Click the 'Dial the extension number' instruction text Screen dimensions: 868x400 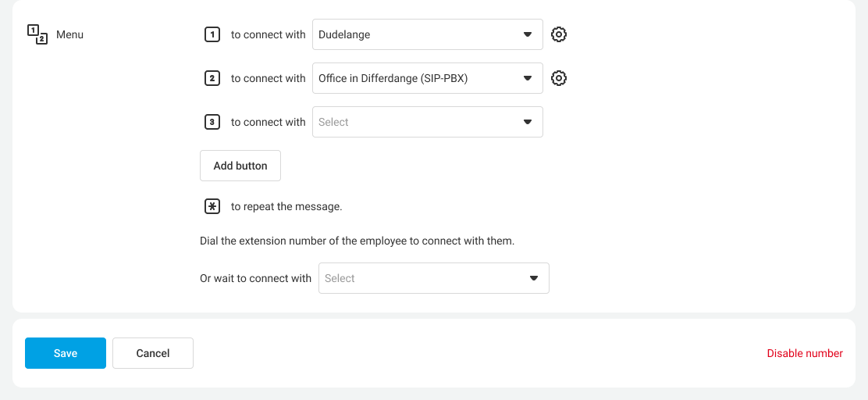pos(357,241)
